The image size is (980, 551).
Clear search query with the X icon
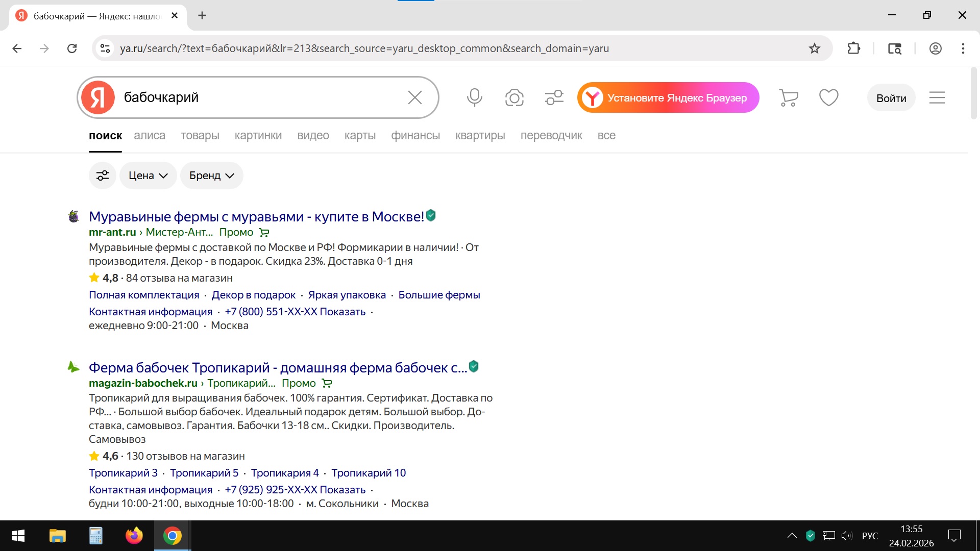click(414, 97)
